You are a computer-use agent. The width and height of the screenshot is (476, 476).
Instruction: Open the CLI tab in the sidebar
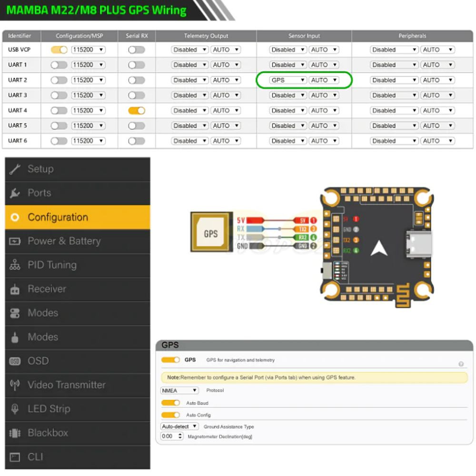click(78, 457)
